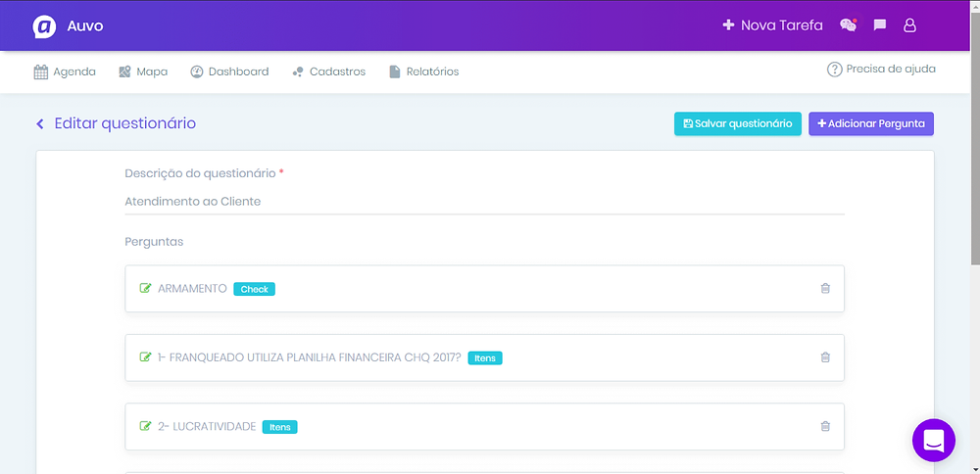Open the support chat widget

coord(933,440)
